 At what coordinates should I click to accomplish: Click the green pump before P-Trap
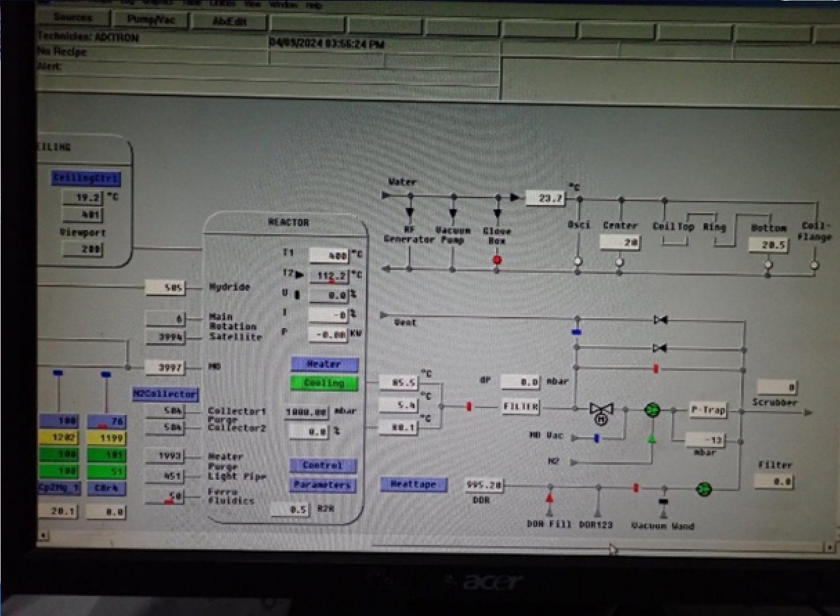(652, 410)
